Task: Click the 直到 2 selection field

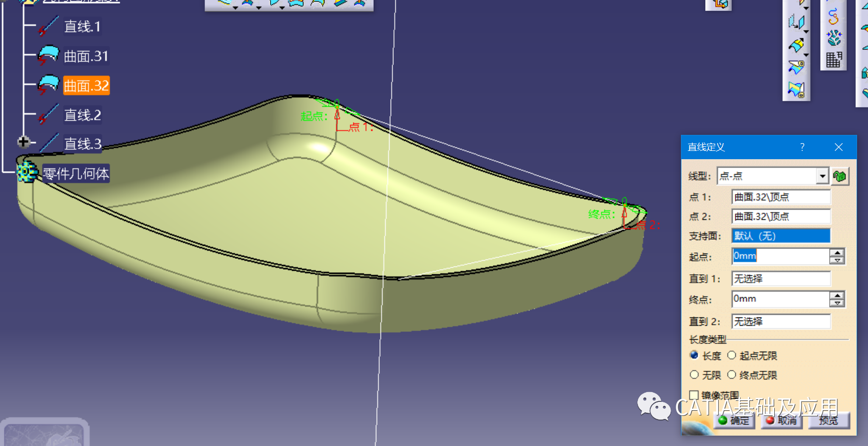Action: tap(781, 322)
